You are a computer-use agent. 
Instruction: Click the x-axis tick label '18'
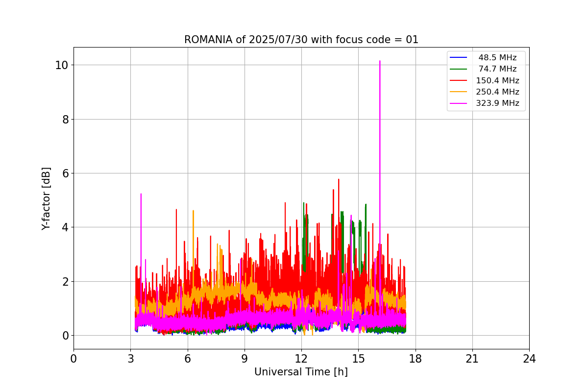(x=416, y=359)
